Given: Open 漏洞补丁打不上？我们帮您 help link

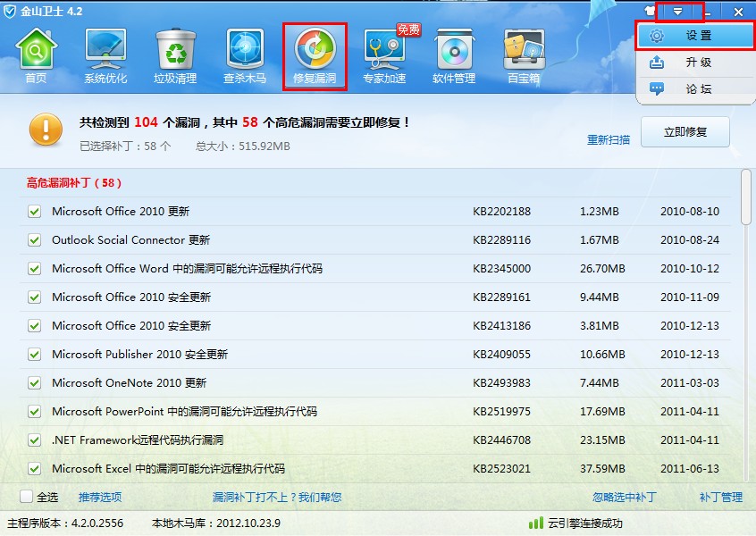Looking at the screenshot, I should click(x=277, y=497).
